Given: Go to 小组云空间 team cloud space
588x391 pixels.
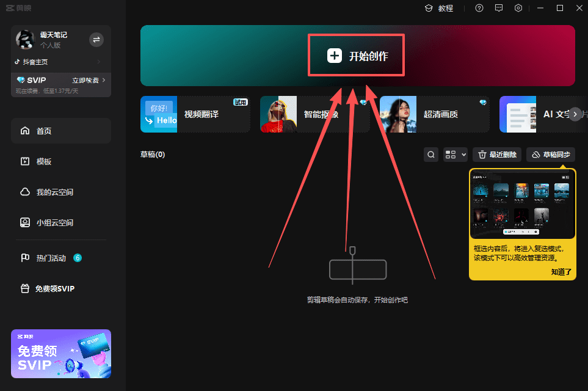Looking at the screenshot, I should [54, 222].
